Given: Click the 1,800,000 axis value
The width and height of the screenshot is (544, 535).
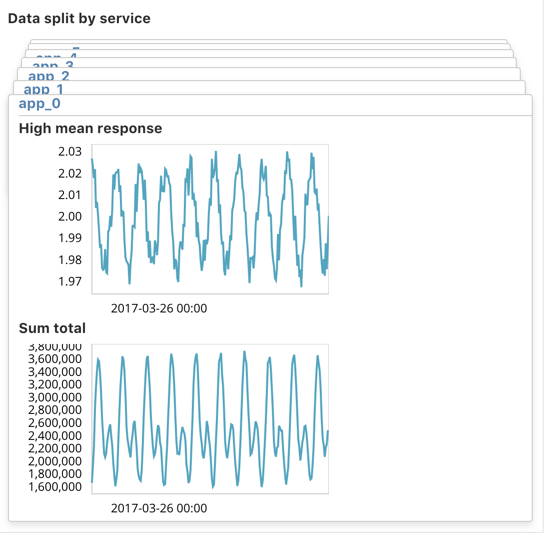Looking at the screenshot, I should [55, 474].
